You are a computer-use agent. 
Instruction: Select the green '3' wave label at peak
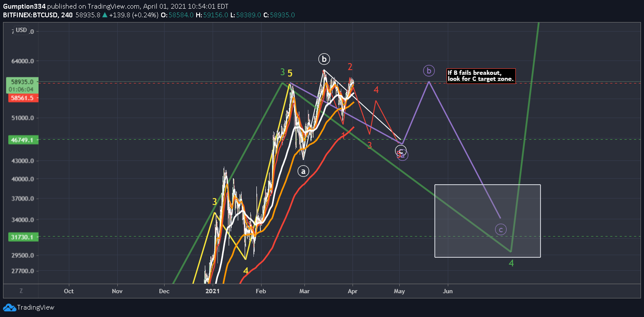282,72
